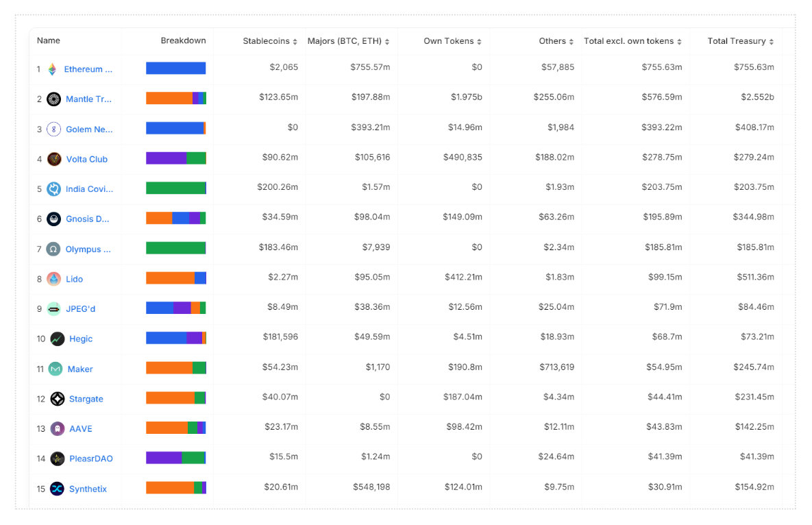Viewport: 812px width, 525px height.
Task: Open the Volta Club link
Action: (x=87, y=159)
